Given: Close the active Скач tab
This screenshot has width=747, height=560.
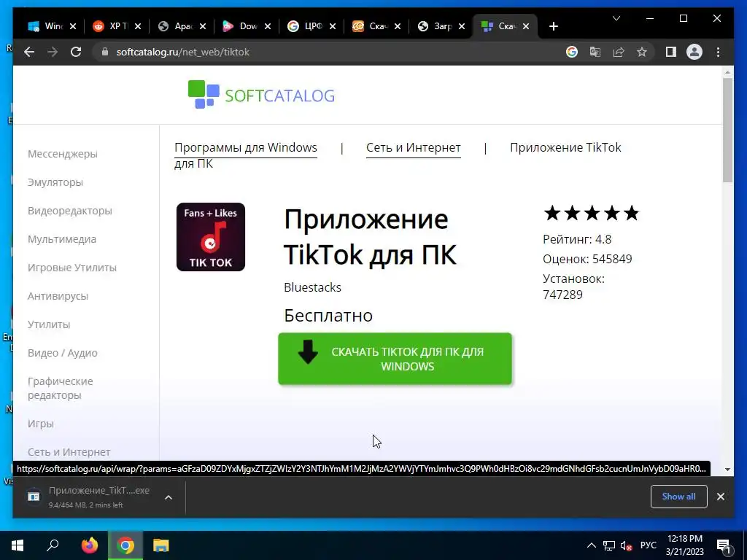Looking at the screenshot, I should click(525, 26).
